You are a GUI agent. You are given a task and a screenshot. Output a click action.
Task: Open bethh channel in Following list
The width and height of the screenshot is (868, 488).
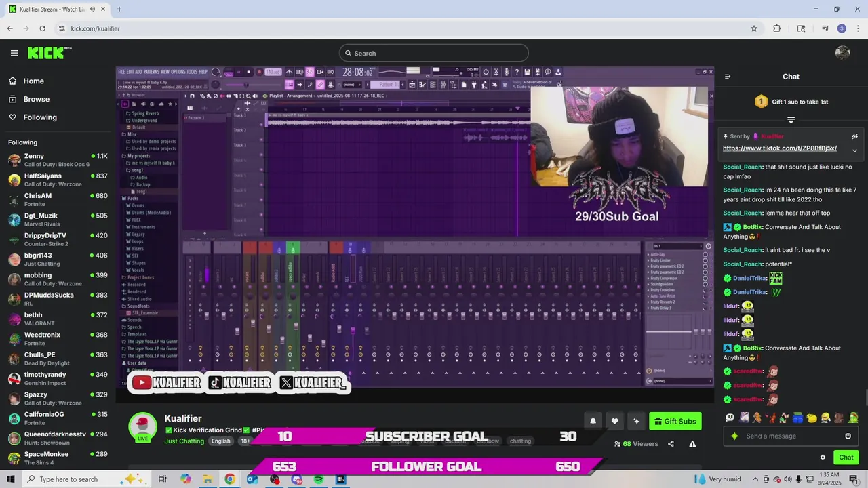point(58,319)
